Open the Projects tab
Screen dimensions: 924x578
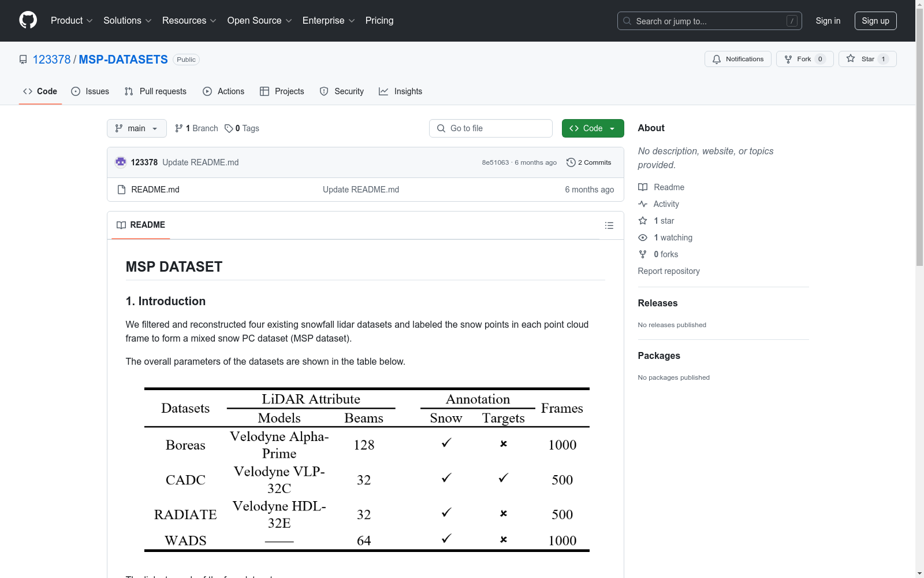(282, 91)
